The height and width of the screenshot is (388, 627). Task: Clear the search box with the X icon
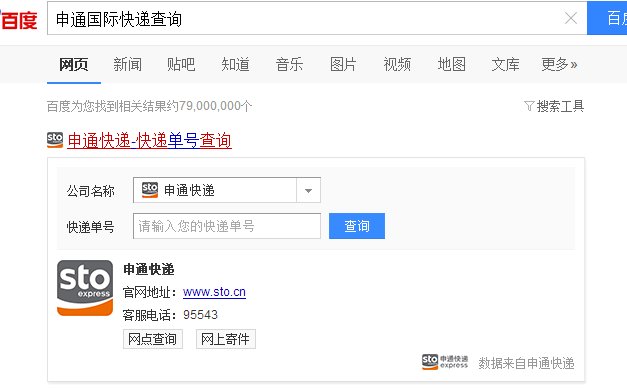point(571,18)
